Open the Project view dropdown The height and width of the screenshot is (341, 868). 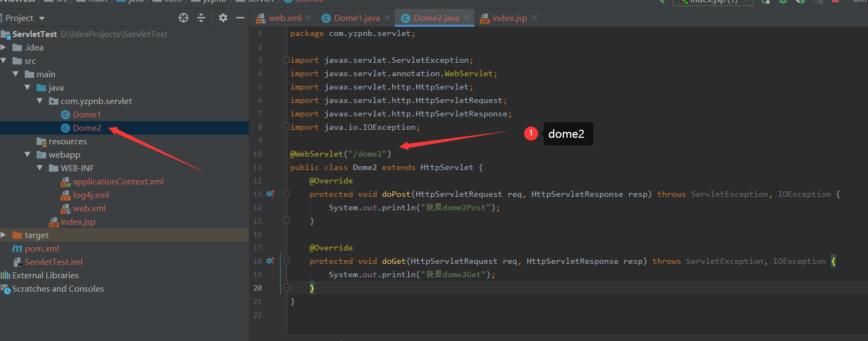42,18
